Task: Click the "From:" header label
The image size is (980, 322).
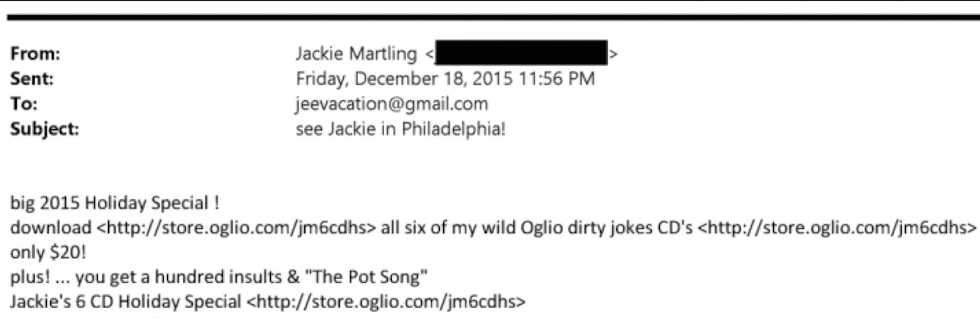Action: (35, 54)
